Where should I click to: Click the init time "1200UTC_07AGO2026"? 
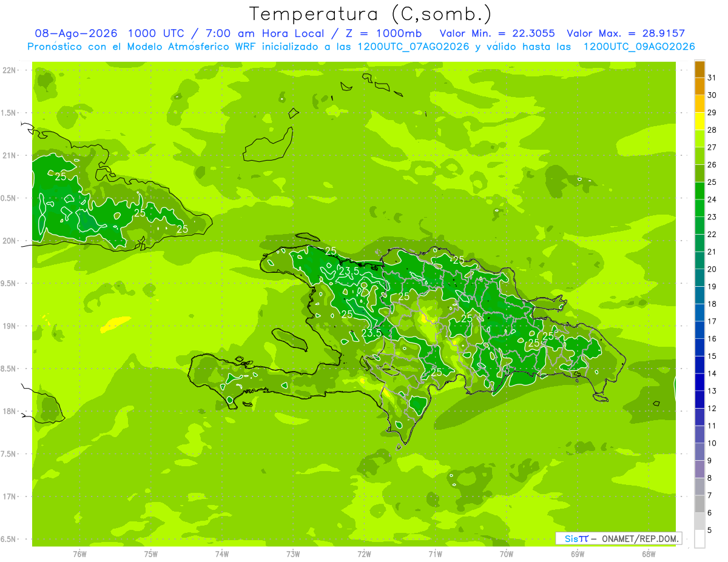pyautogui.click(x=415, y=47)
